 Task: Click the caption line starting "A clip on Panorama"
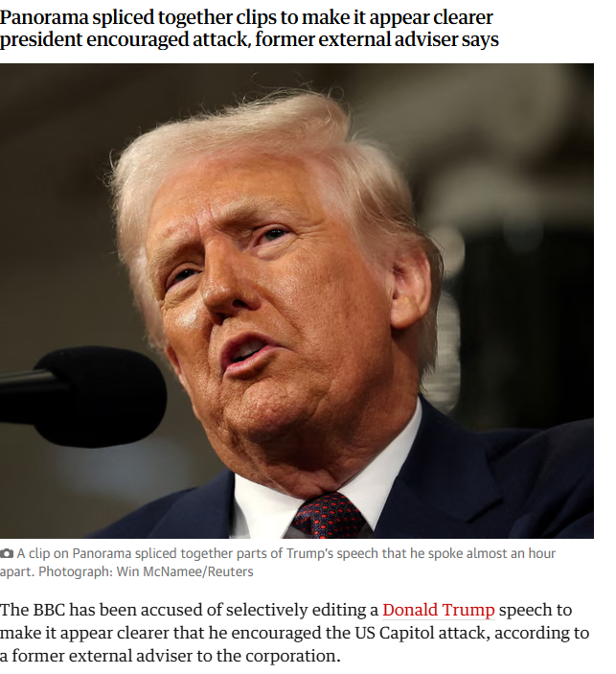[286, 553]
